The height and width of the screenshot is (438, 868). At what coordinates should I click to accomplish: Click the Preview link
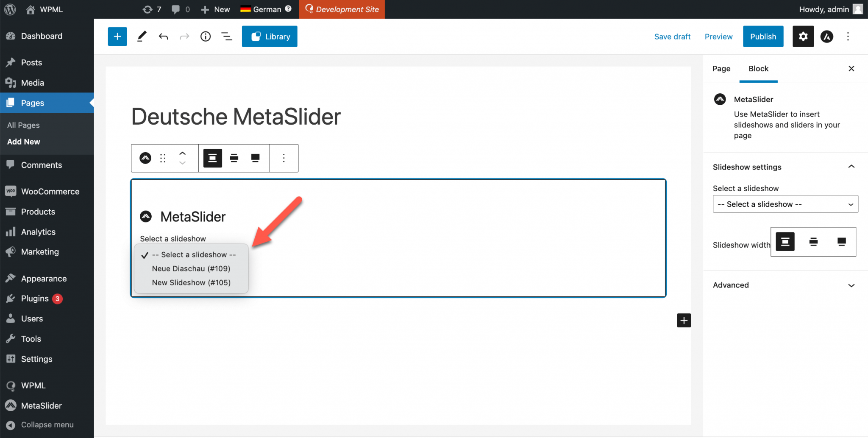(x=718, y=36)
